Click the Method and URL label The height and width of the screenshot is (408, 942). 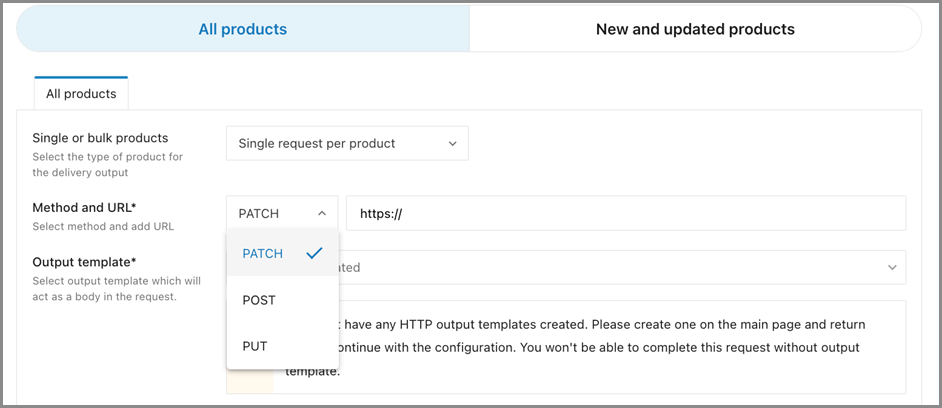(x=84, y=208)
